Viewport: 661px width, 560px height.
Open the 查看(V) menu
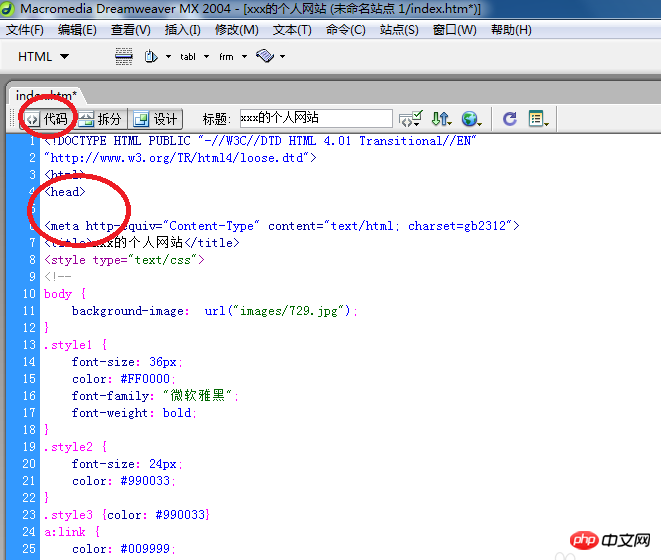point(130,30)
